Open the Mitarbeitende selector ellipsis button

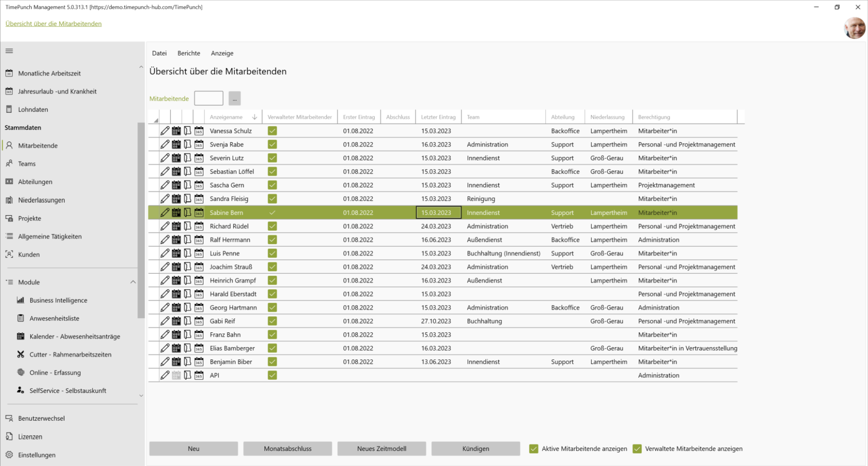point(235,98)
